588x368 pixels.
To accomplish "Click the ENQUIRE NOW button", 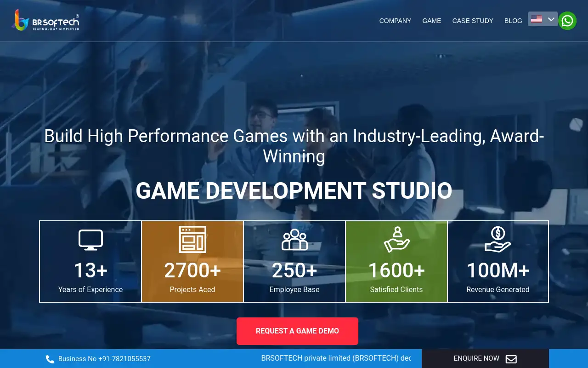I will (x=485, y=358).
